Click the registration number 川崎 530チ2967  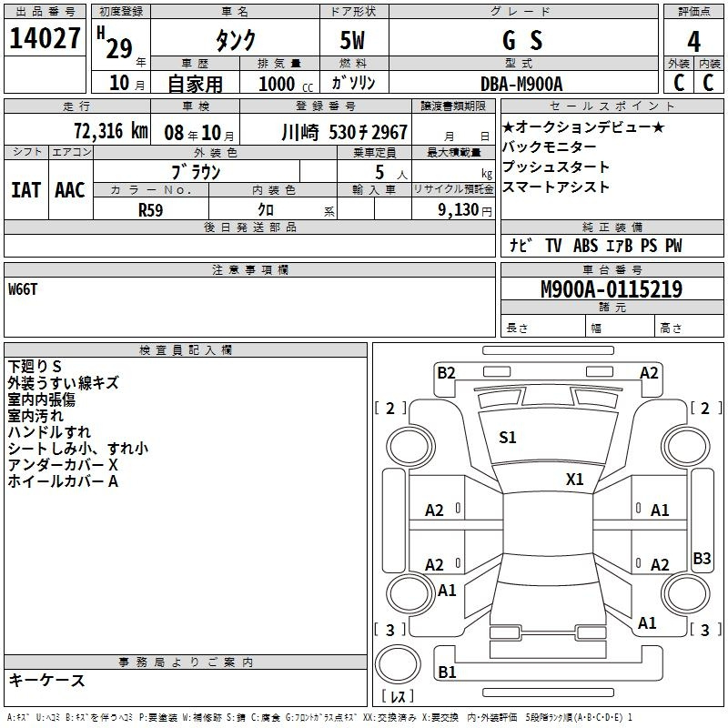343,131
